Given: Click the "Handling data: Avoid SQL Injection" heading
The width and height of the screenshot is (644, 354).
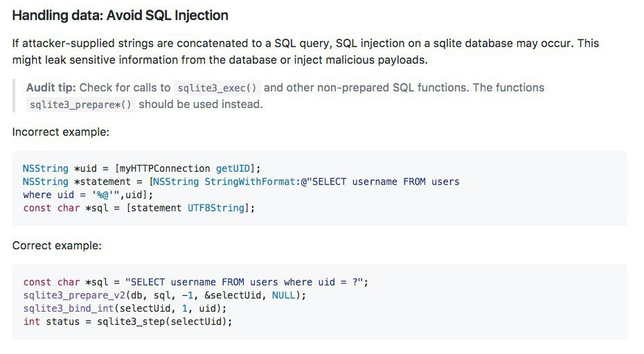Looking at the screenshot, I should coord(120,15).
